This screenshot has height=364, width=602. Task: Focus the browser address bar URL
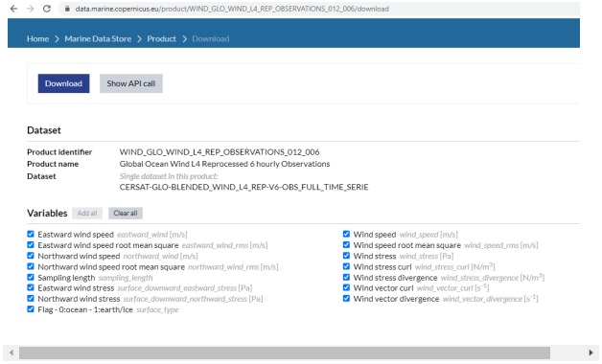pos(232,9)
